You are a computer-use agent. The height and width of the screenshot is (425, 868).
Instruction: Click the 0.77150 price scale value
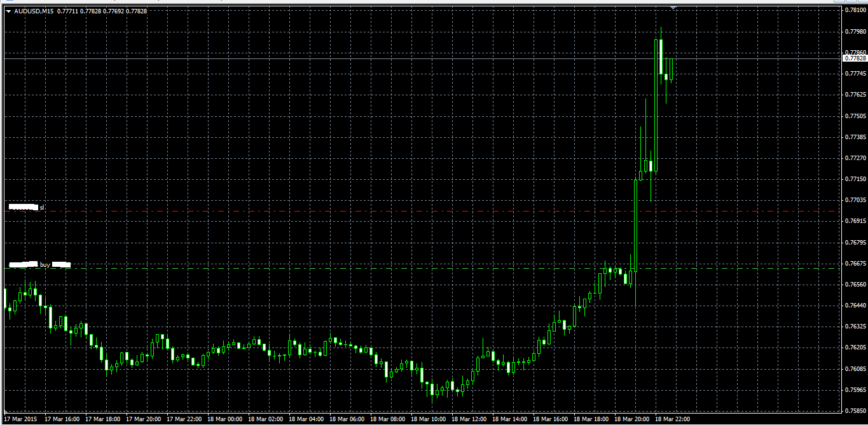click(856, 179)
